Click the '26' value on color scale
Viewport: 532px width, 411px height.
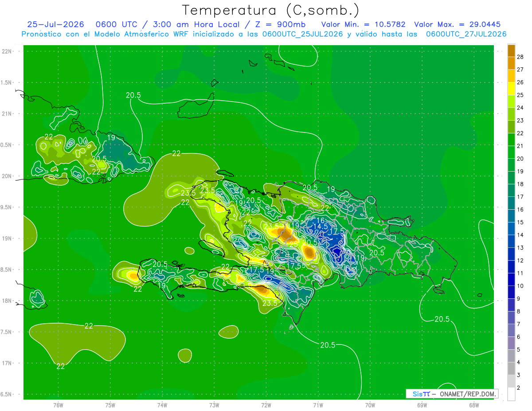pos(520,82)
